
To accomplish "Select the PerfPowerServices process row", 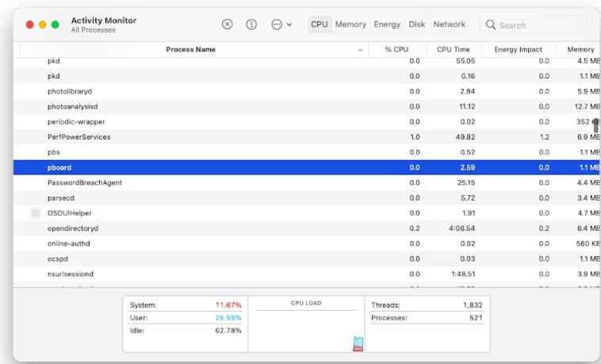I will [x=307, y=137].
